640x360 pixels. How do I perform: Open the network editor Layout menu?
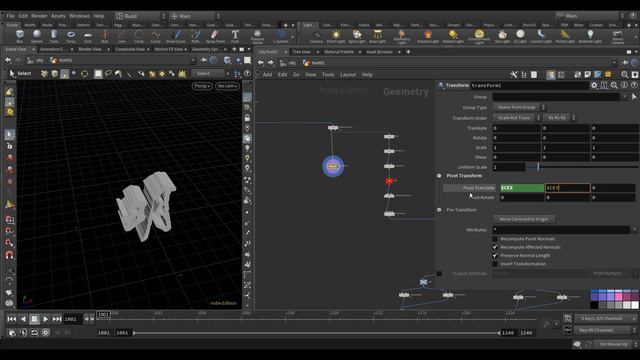click(348, 75)
